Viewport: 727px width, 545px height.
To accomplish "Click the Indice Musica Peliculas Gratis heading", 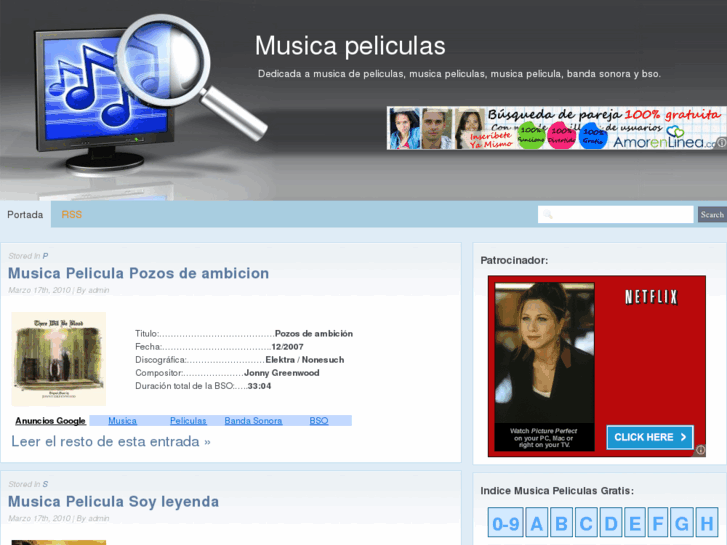I will [557, 491].
